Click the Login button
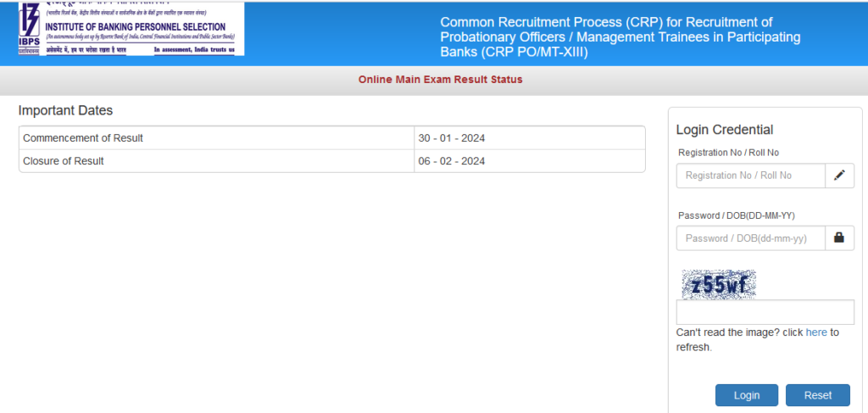The image size is (868, 413). 747,395
